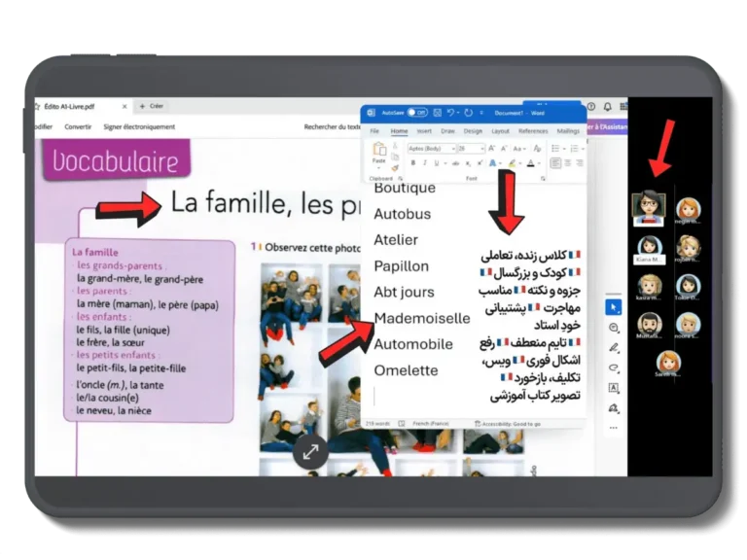Click Accessibility: Good to go status
The height and width of the screenshot is (560, 747).
[508, 423]
